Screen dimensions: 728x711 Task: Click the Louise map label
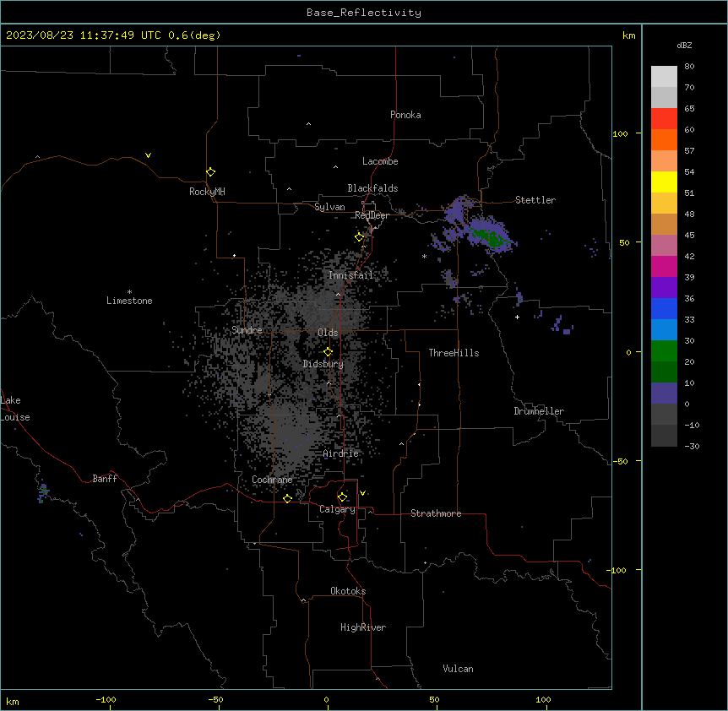tap(15, 417)
